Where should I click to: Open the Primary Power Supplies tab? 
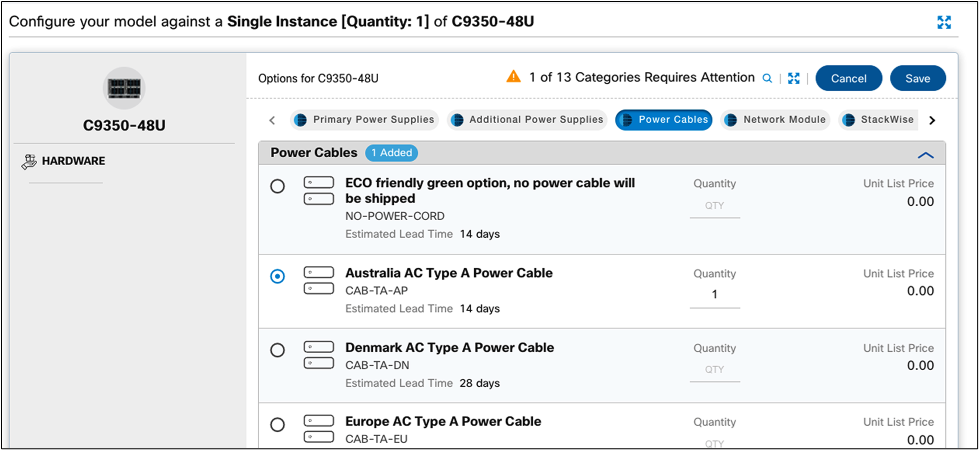[365, 120]
